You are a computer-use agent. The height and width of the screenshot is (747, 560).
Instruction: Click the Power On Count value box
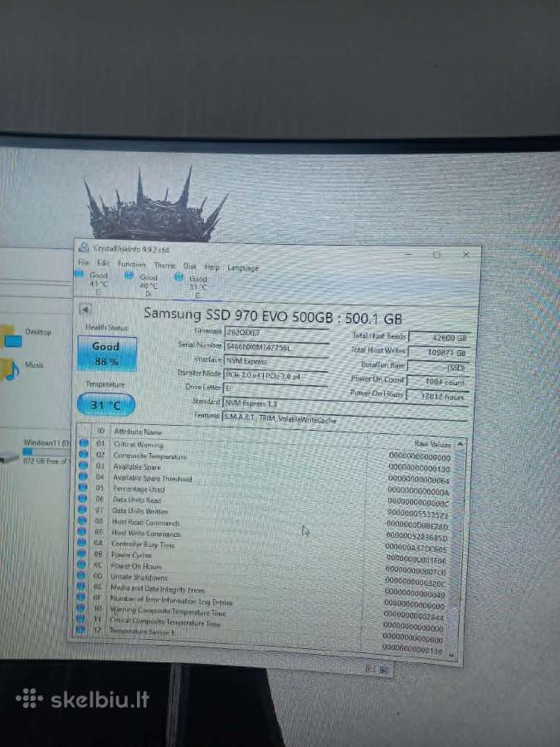click(x=436, y=382)
